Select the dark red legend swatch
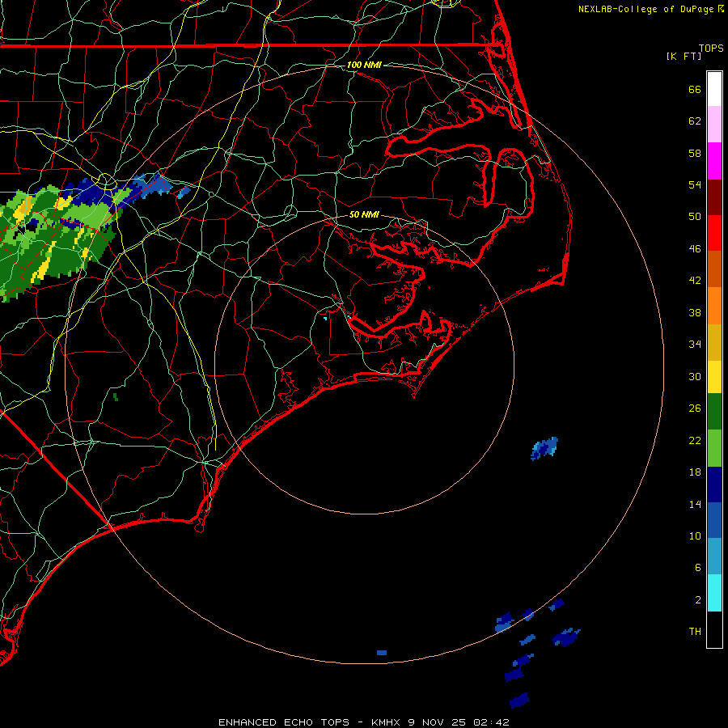The height and width of the screenshot is (728, 728). pos(714,197)
